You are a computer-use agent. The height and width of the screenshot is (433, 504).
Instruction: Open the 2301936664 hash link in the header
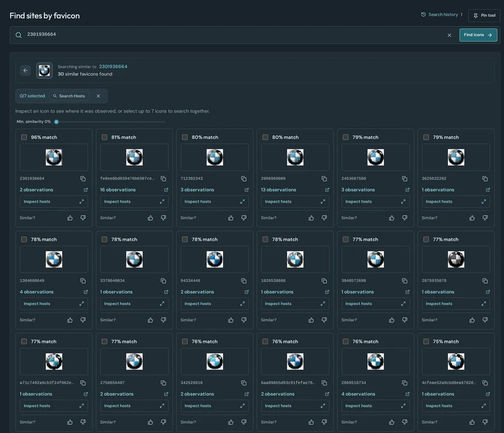pos(113,66)
